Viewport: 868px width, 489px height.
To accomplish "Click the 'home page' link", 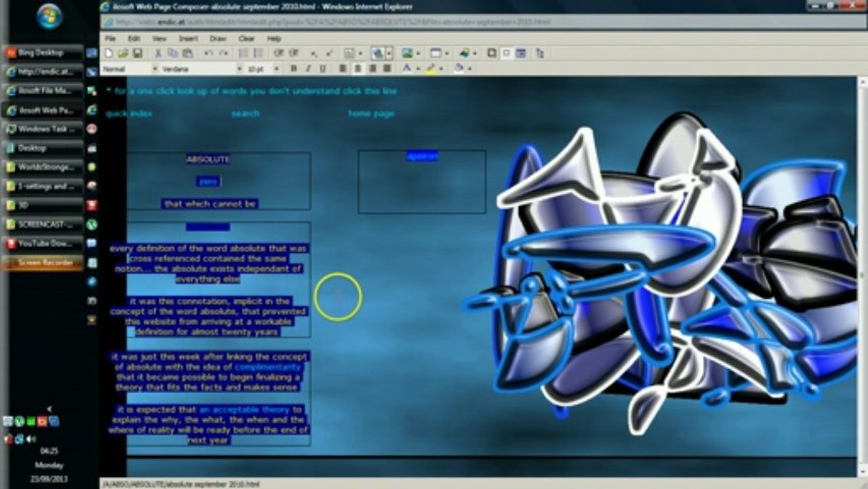I will [371, 113].
